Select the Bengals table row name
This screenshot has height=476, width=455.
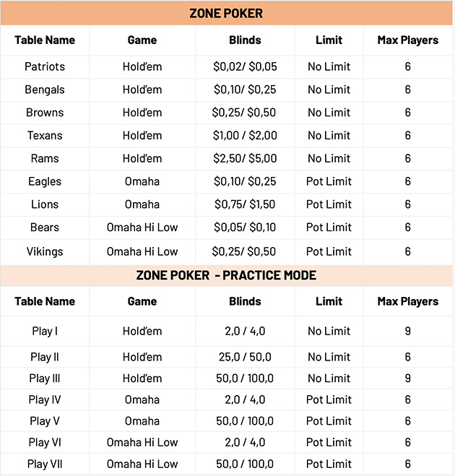(x=45, y=90)
